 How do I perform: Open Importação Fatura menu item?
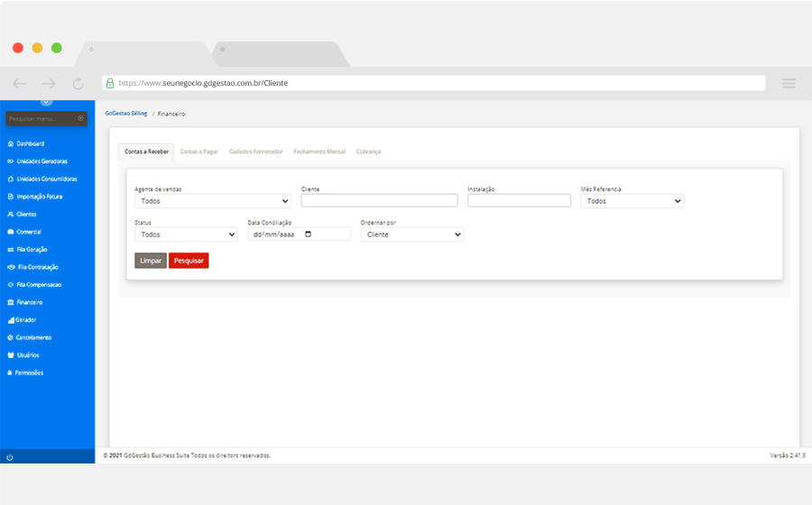[x=40, y=197]
